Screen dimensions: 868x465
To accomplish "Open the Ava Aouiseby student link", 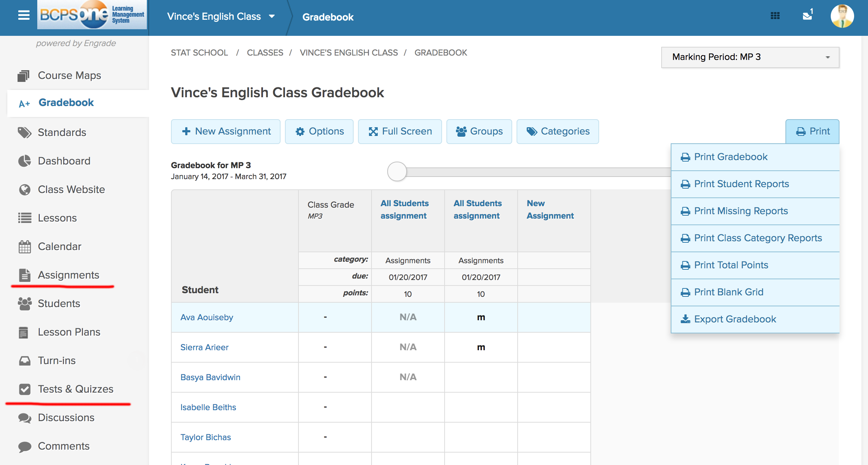I will pyautogui.click(x=206, y=317).
